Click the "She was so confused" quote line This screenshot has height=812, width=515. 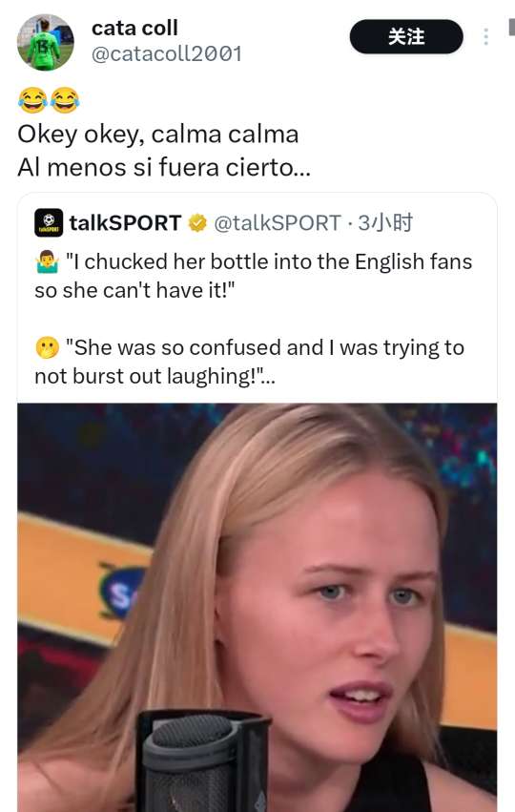250,362
